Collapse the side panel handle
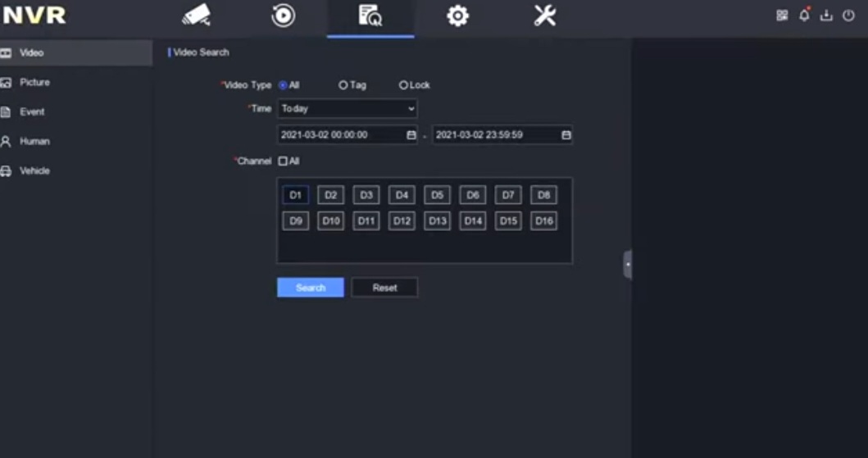Image resolution: width=868 pixels, height=458 pixels. [x=628, y=265]
